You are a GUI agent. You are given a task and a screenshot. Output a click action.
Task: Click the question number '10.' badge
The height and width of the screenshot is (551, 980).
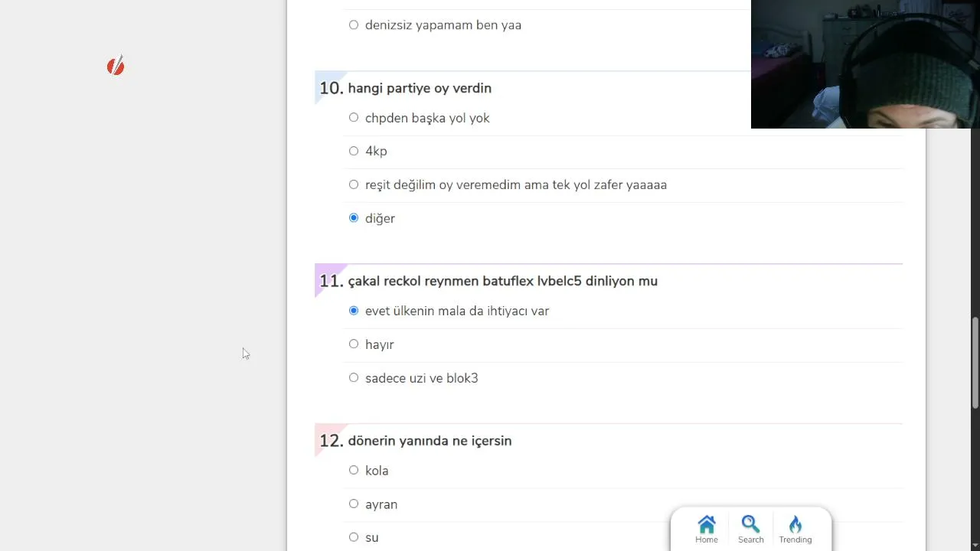click(331, 88)
